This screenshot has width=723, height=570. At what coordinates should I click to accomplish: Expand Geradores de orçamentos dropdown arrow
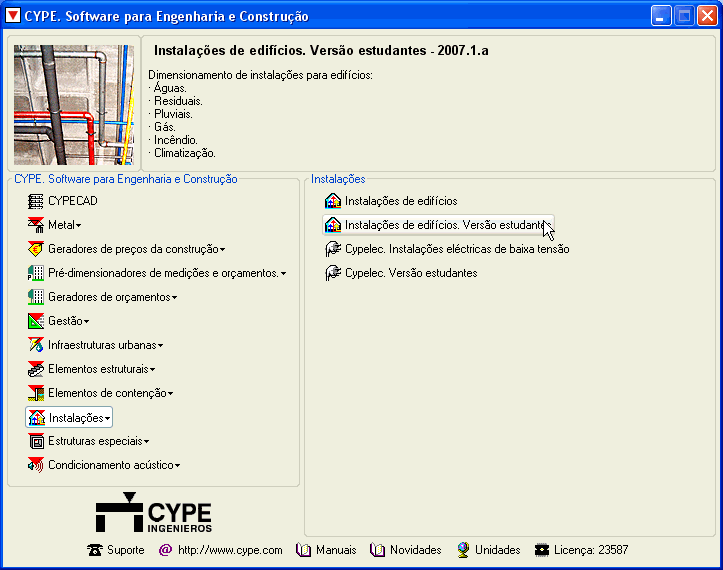point(174,297)
